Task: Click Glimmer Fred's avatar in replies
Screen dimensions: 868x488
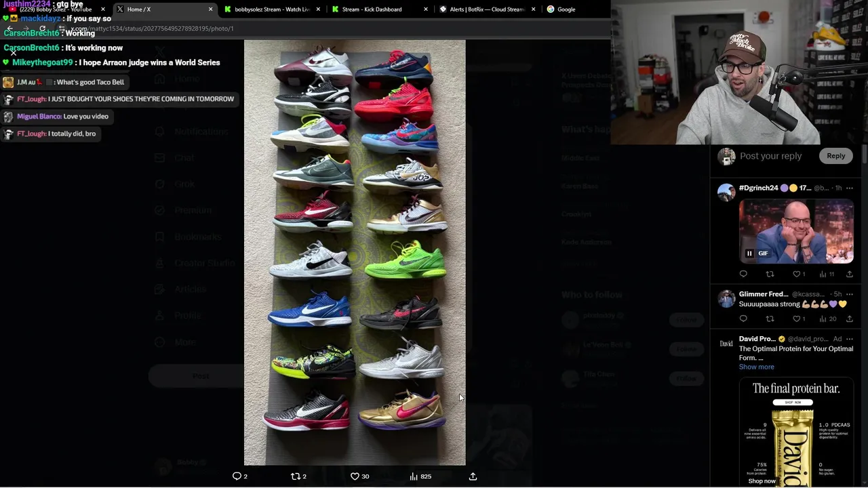Action: 726,298
